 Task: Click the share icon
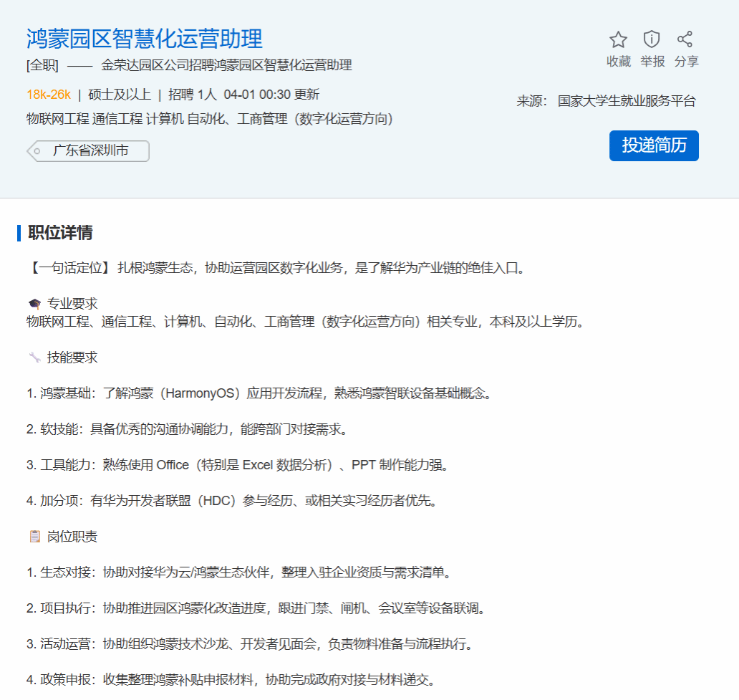(x=685, y=39)
